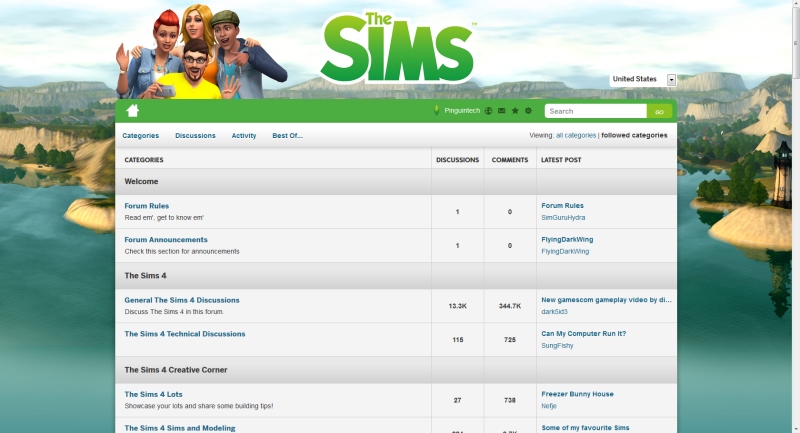The width and height of the screenshot is (800, 433).
Task: Open SimGuruHydra's profile
Action: [563, 217]
